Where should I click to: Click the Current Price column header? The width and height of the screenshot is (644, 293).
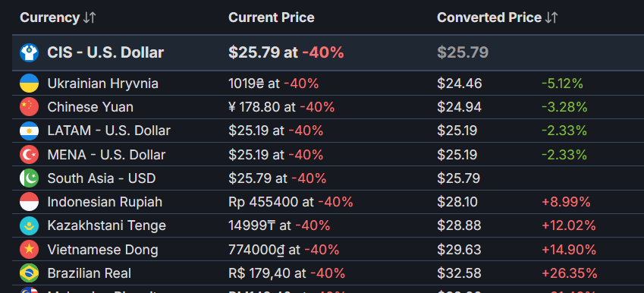point(271,17)
